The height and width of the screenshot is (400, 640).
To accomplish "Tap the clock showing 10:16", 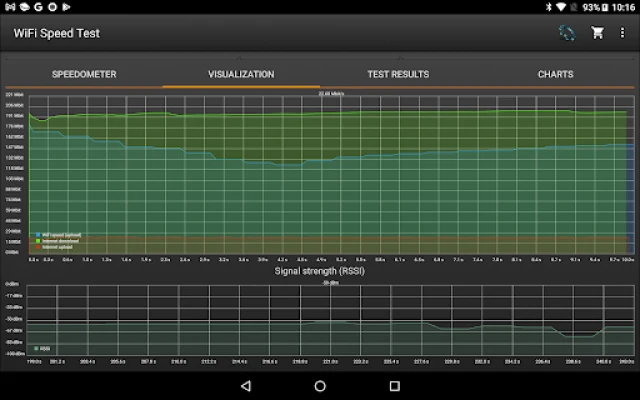I will click(622, 7).
